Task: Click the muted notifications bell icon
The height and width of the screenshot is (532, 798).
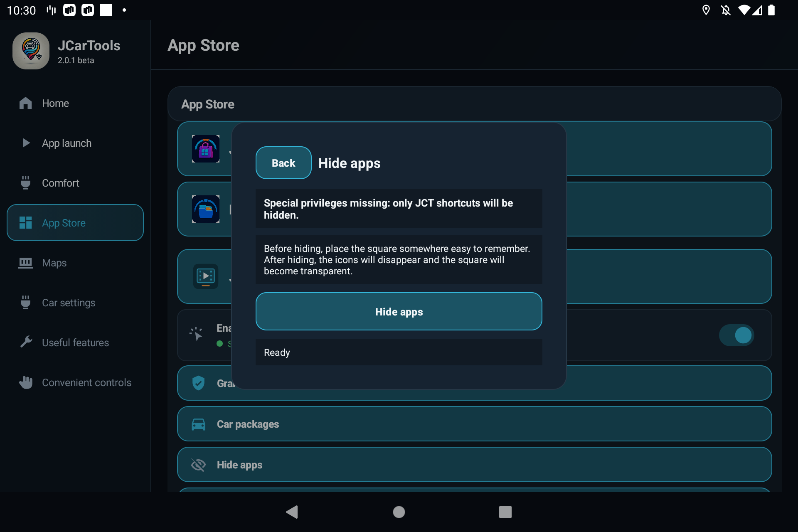Action: point(726,10)
